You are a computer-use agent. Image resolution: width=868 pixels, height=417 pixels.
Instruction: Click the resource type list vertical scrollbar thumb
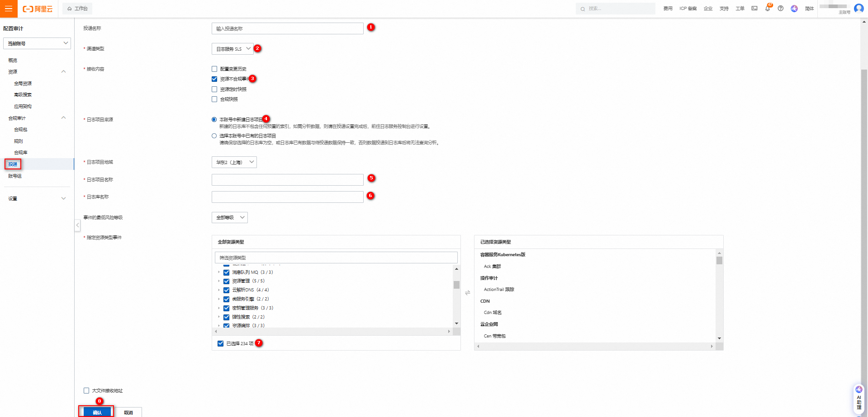(456, 285)
